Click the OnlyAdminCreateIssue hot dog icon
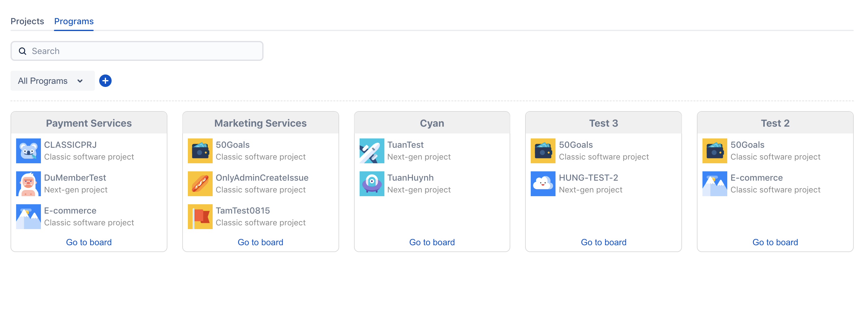868x316 pixels. [x=200, y=183]
